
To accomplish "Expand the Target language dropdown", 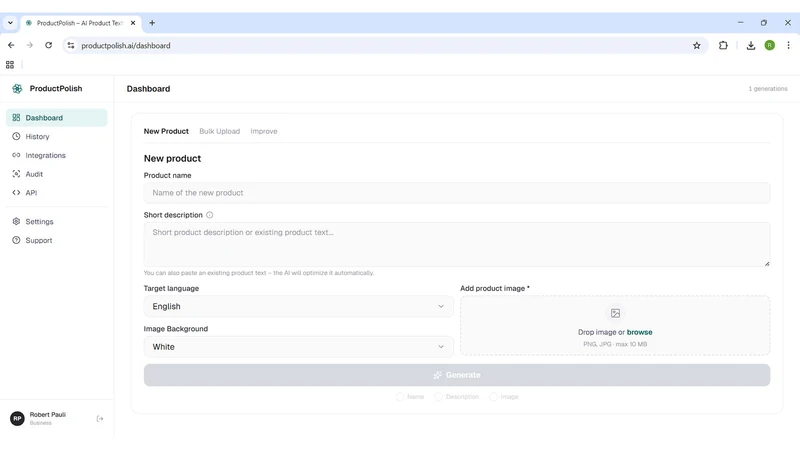I will point(298,306).
